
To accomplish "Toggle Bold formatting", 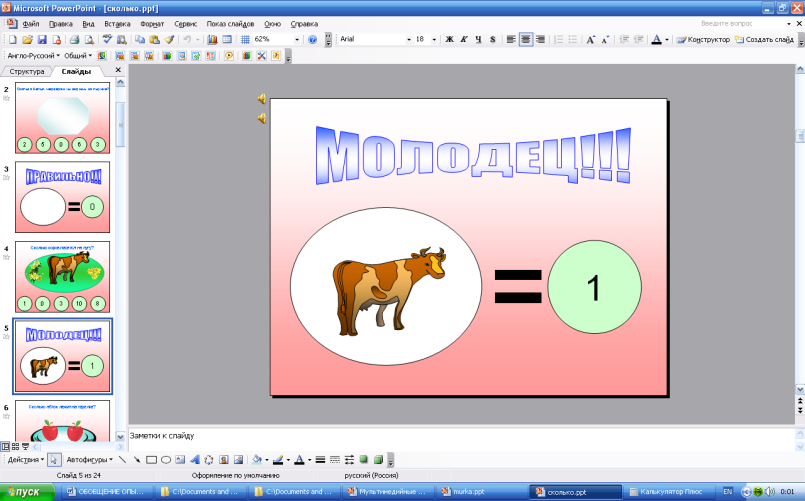I will tap(448, 39).
